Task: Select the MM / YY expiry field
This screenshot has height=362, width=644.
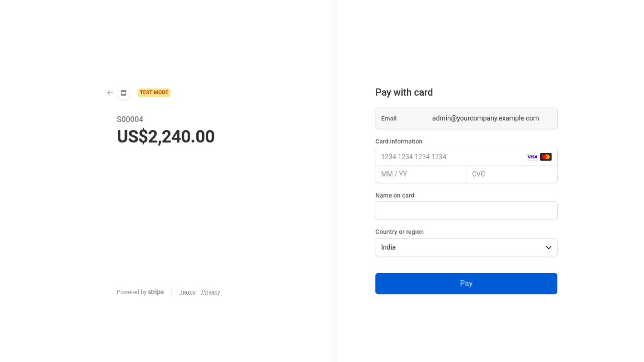Action: click(x=420, y=174)
